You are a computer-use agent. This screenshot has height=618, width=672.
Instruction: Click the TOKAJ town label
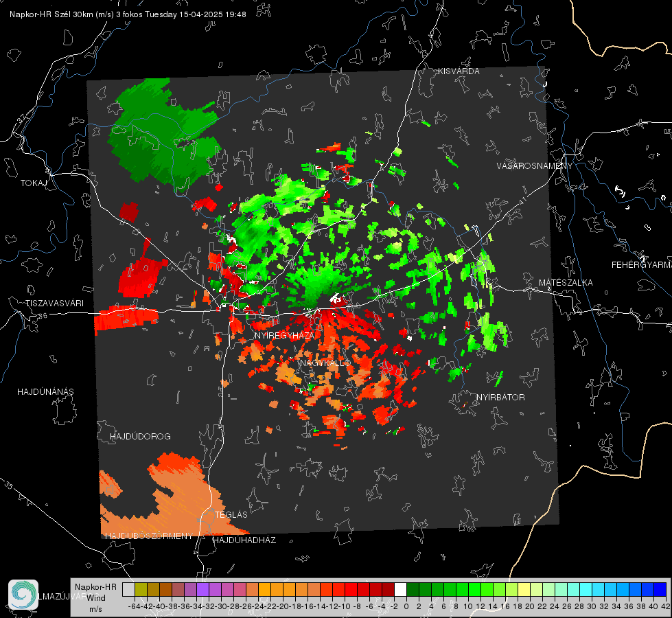[34, 183]
